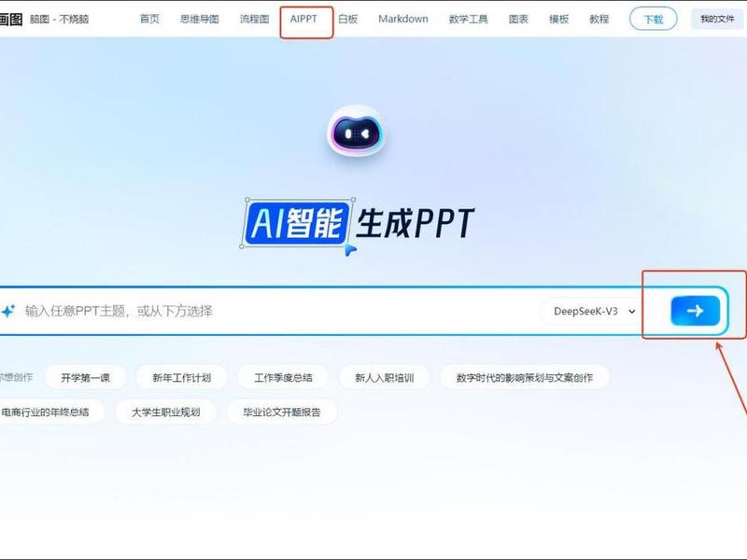
Task: Open the 思维导图 nav item
Action: pos(199,19)
